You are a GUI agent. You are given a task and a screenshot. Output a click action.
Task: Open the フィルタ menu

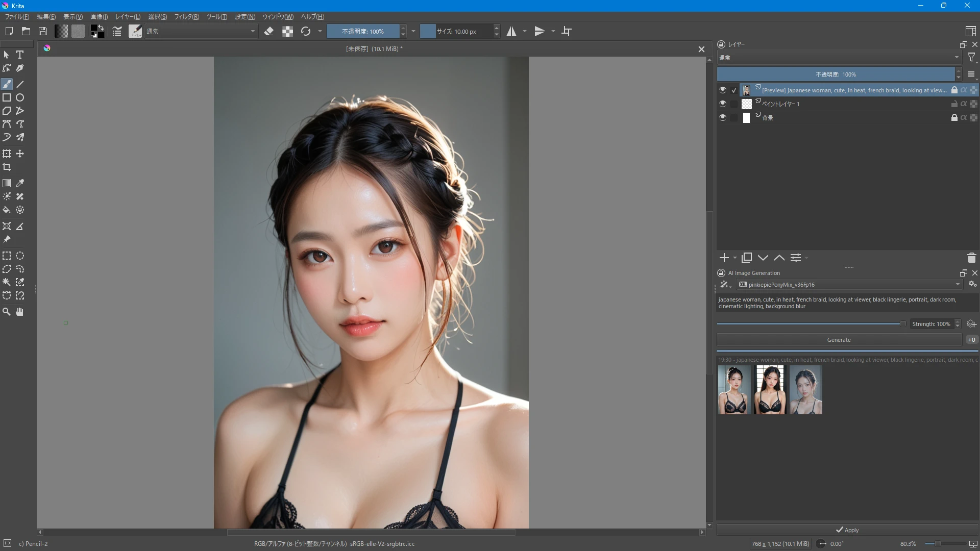pos(186,17)
